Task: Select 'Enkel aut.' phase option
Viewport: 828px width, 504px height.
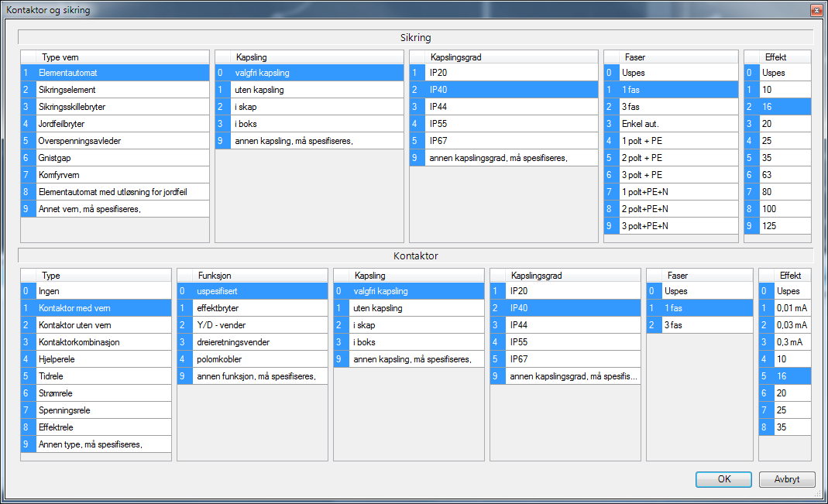Action: click(x=639, y=124)
